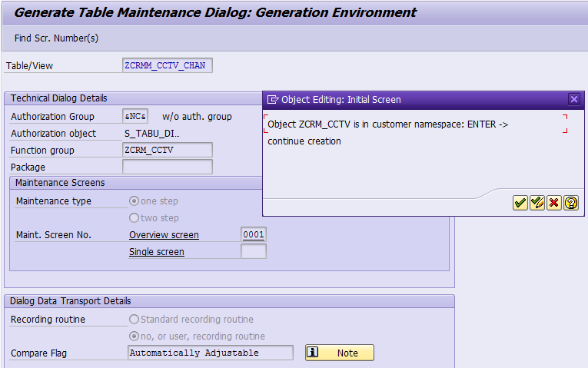Open the Single screen link
Screen dimensions: 588x368
click(x=156, y=252)
